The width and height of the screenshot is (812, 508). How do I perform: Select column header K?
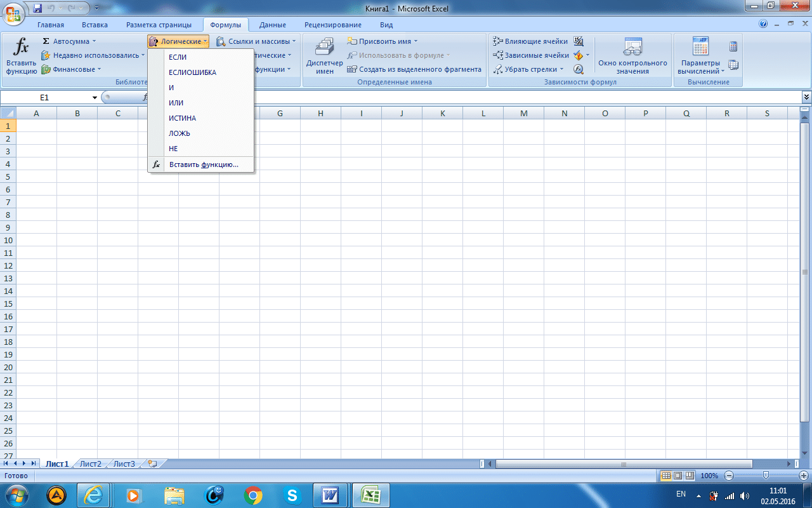pos(442,113)
